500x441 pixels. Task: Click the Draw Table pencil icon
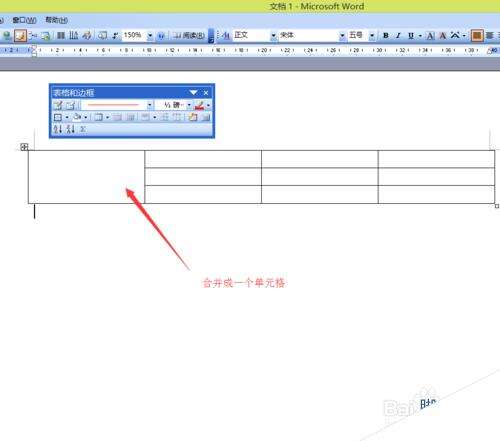point(58,105)
